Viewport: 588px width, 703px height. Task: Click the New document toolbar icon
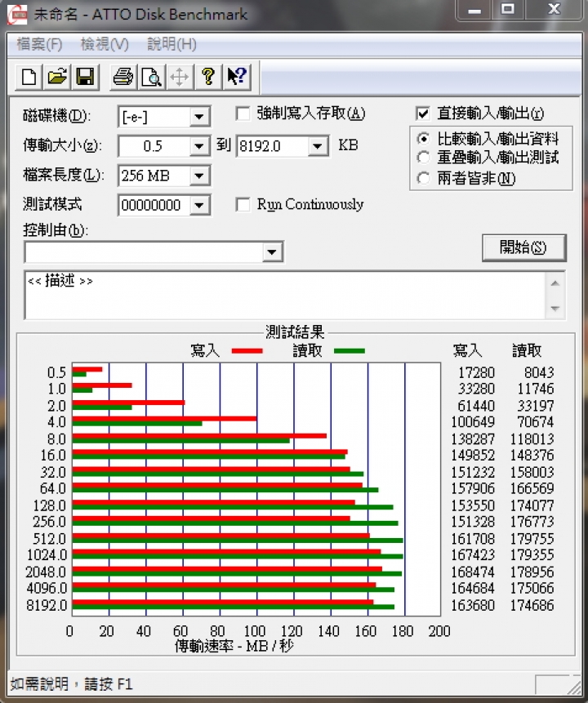[29, 77]
